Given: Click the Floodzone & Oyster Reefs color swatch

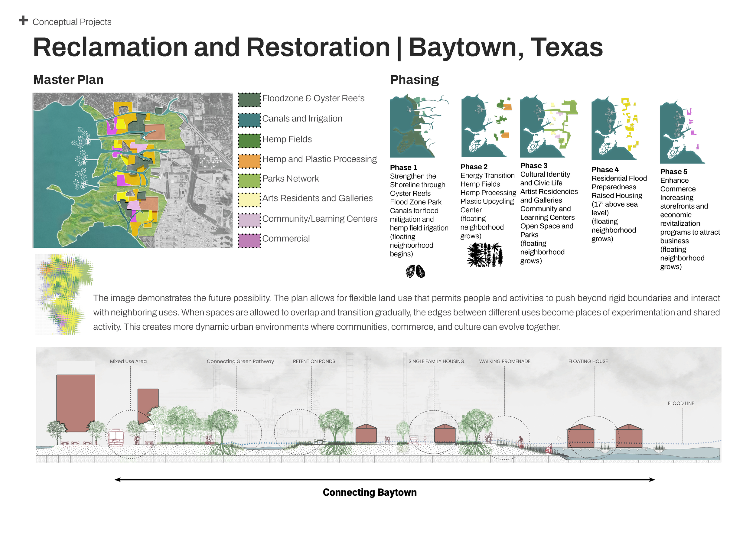Looking at the screenshot, I should (x=249, y=100).
